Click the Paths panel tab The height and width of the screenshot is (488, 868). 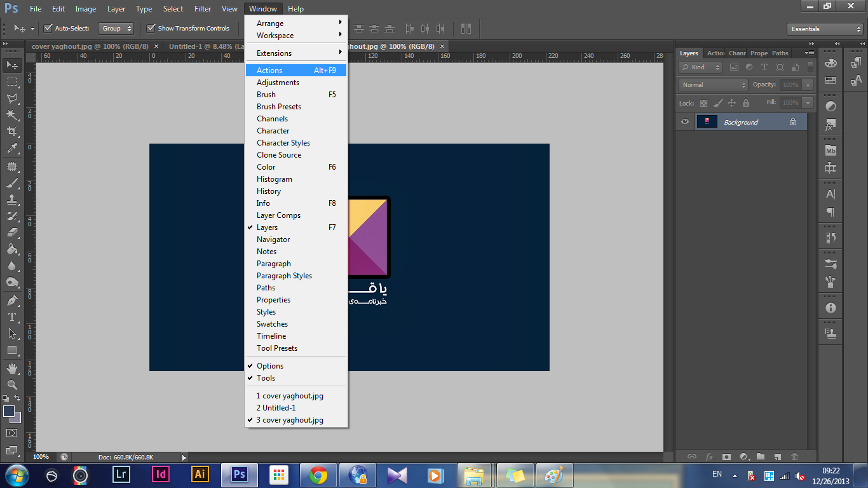coord(780,53)
